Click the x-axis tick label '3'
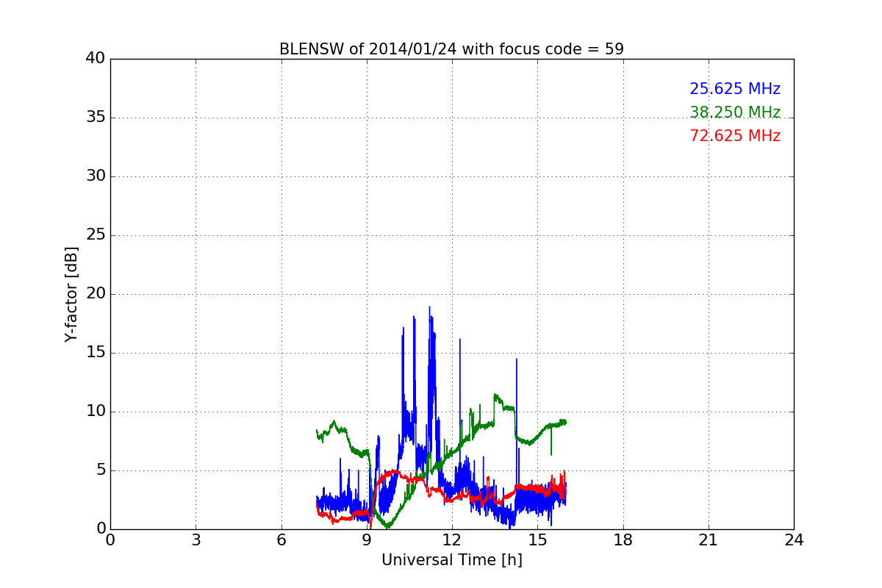The image size is (882, 588). [x=196, y=540]
